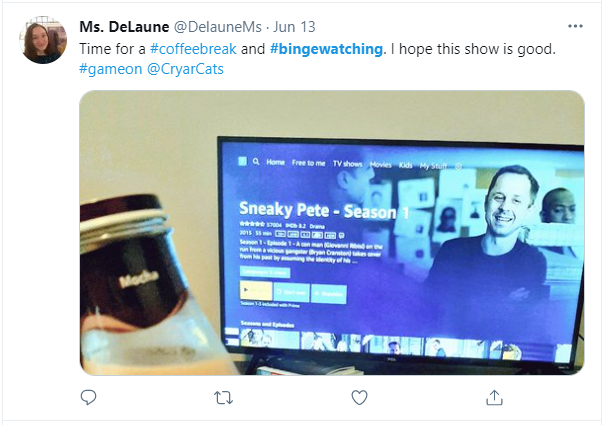Retweet this coffee break tweet
The width and height of the screenshot is (610, 425).
tap(224, 397)
